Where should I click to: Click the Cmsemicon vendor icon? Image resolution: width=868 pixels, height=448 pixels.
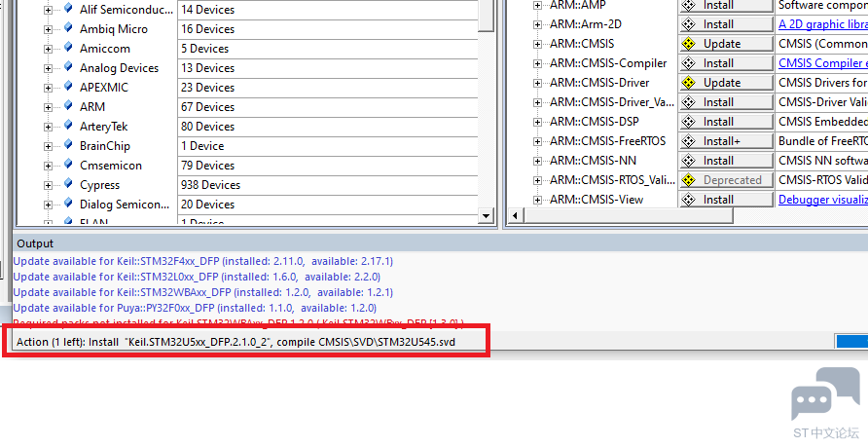[68, 164]
